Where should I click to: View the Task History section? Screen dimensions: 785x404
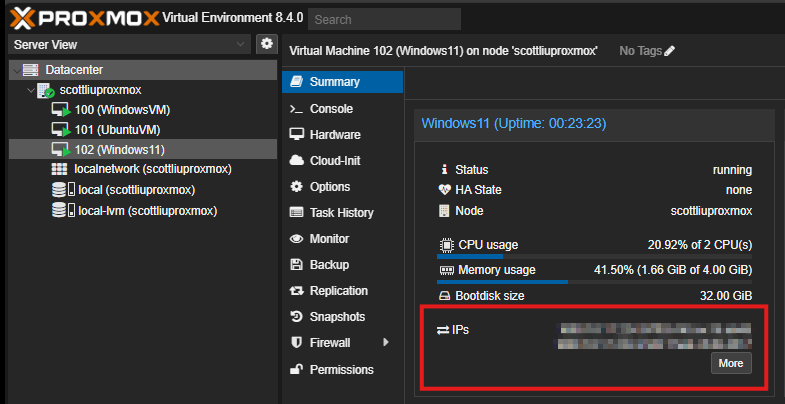[x=342, y=213]
